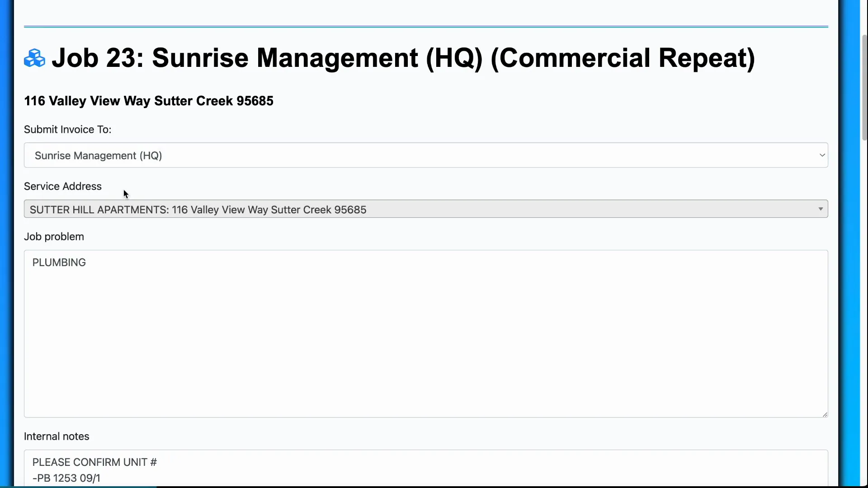Click the arrow on the SUTTER HILL APARTMENTS selector

pos(821,209)
